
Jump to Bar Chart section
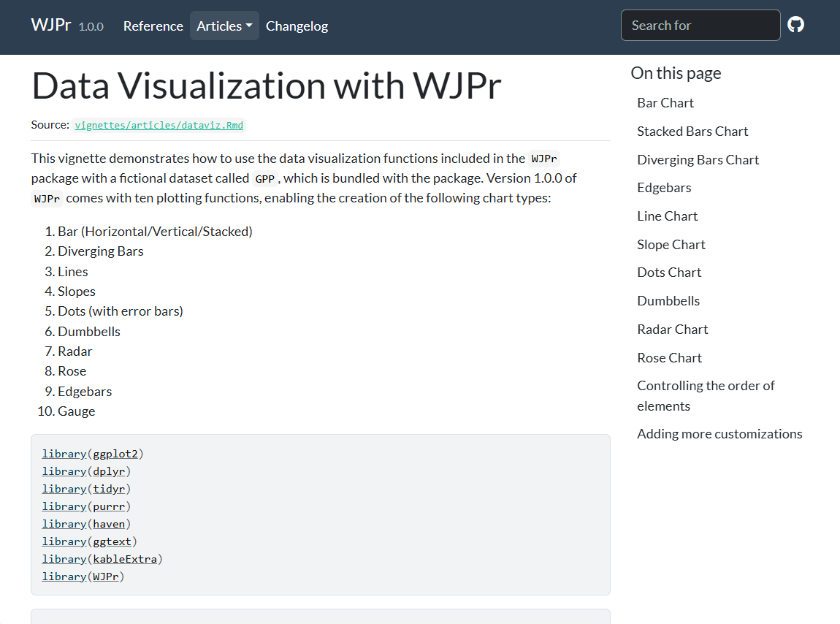(x=665, y=103)
